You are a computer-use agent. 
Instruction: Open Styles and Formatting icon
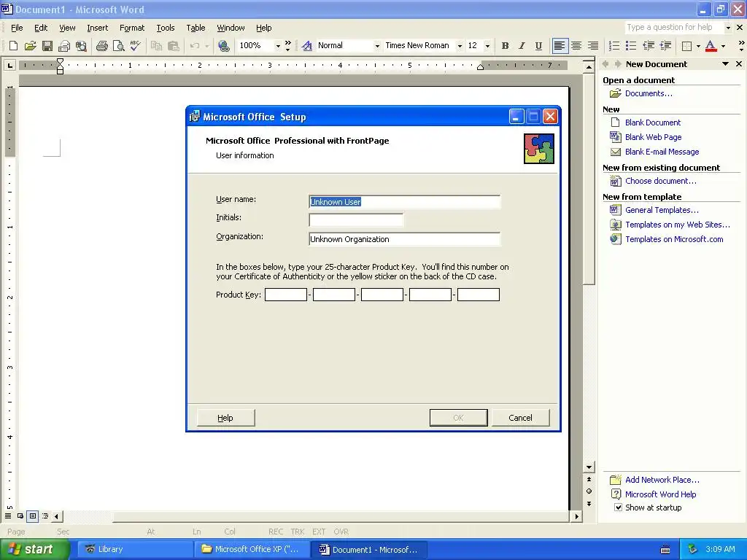pos(307,46)
